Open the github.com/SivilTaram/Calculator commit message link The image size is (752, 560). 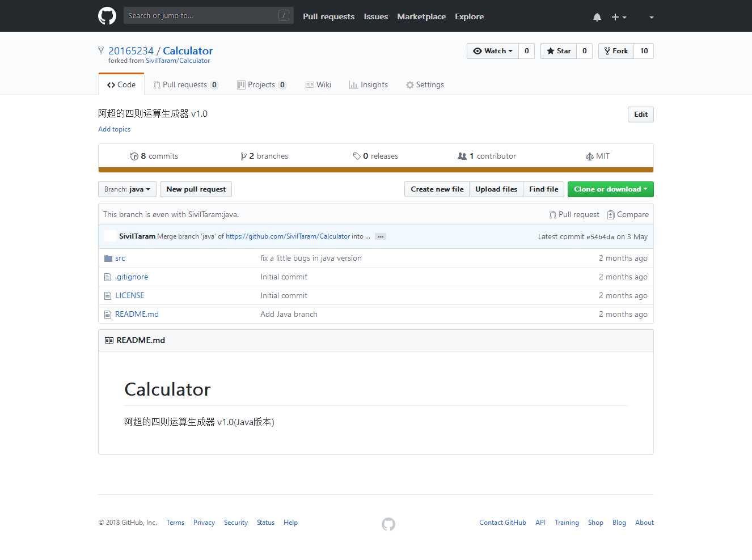(288, 236)
